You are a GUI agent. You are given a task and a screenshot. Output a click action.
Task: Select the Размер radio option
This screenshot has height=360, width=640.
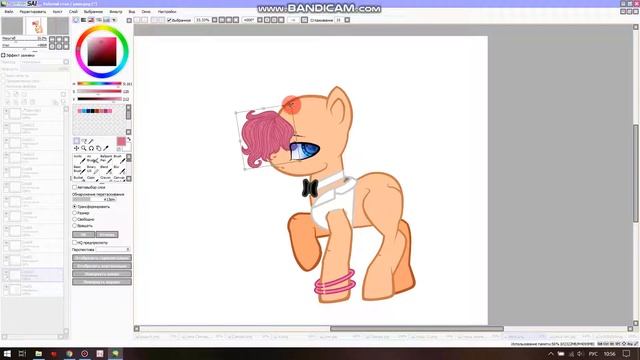[75, 213]
